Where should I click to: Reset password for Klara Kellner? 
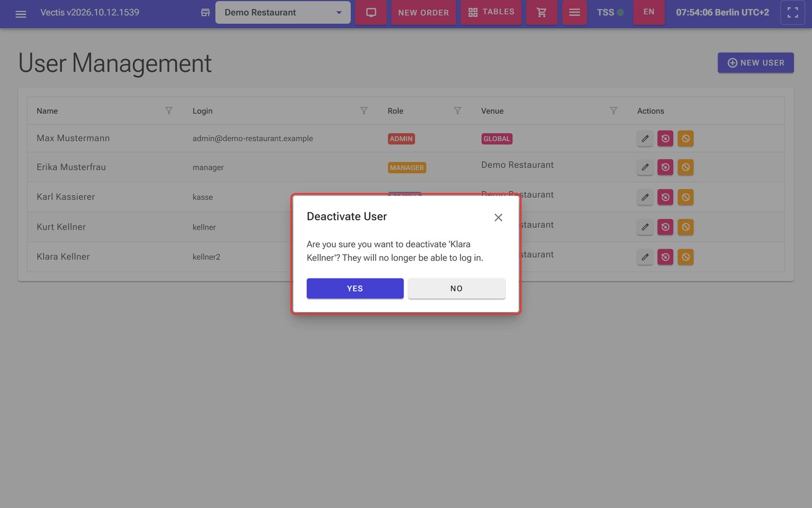[x=665, y=257]
